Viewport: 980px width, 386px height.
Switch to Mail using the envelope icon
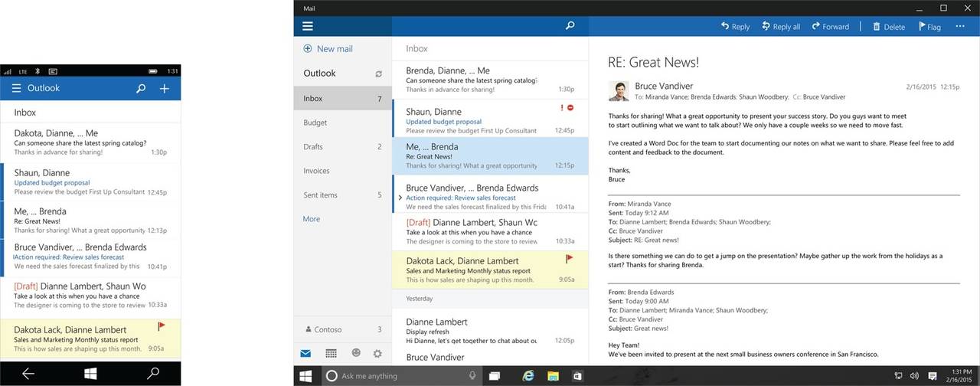[305, 353]
